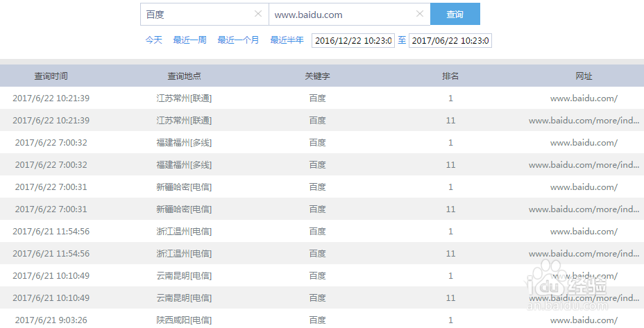644x328 pixels.
Task: Click the 关键字 column header
Action: (317, 76)
